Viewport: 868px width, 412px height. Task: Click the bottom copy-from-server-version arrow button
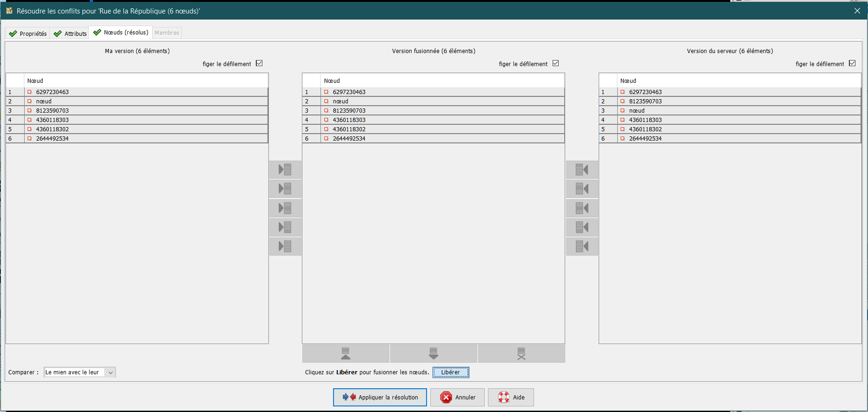(x=582, y=246)
